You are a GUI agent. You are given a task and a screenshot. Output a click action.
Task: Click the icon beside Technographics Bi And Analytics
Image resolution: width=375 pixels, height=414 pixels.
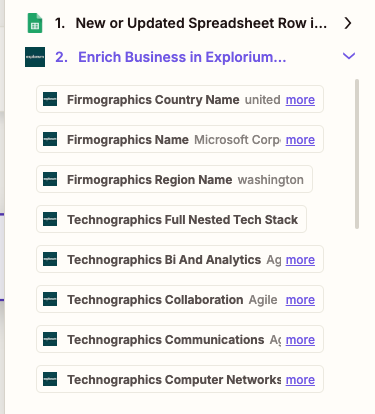tap(50, 259)
